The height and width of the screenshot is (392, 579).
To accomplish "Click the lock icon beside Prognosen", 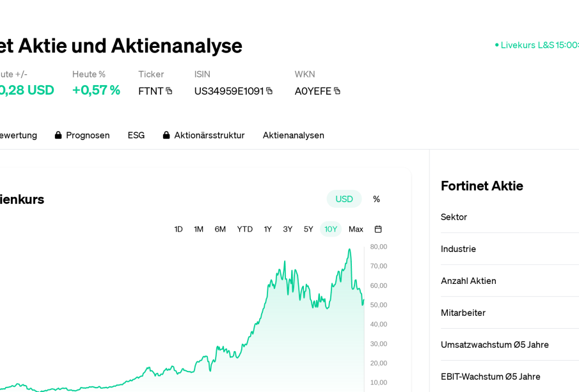I will click(x=58, y=135).
